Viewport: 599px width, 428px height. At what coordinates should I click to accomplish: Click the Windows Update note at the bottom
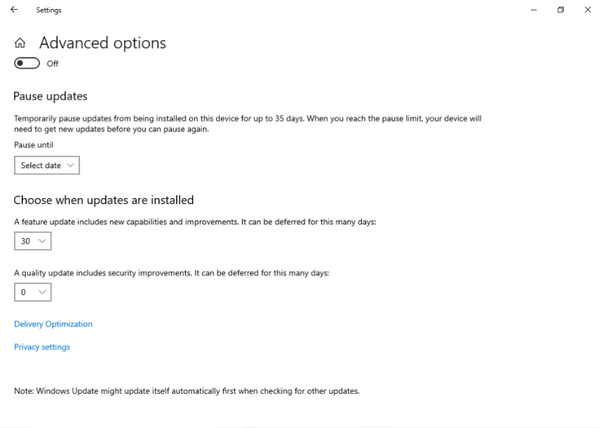point(187,391)
